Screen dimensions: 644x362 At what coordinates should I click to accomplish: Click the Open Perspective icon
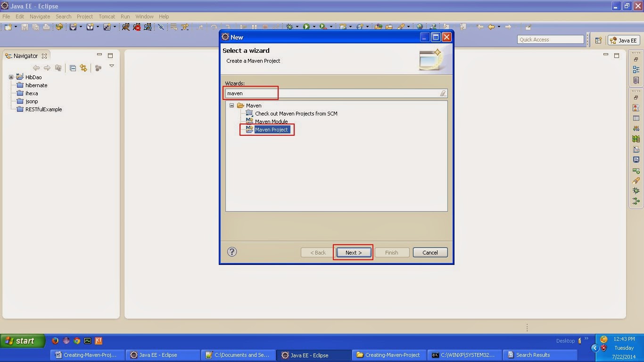[598, 40]
